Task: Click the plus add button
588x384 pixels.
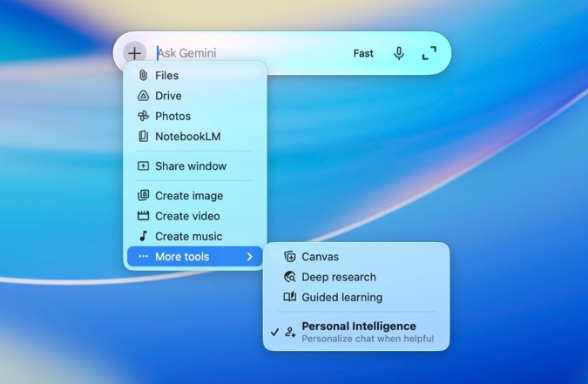Action: tap(134, 53)
